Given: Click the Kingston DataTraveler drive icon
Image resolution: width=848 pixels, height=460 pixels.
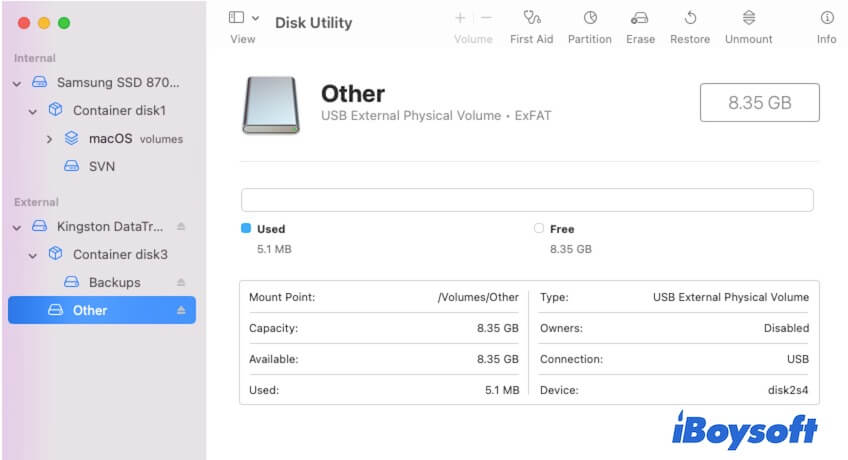Looking at the screenshot, I should [39, 226].
